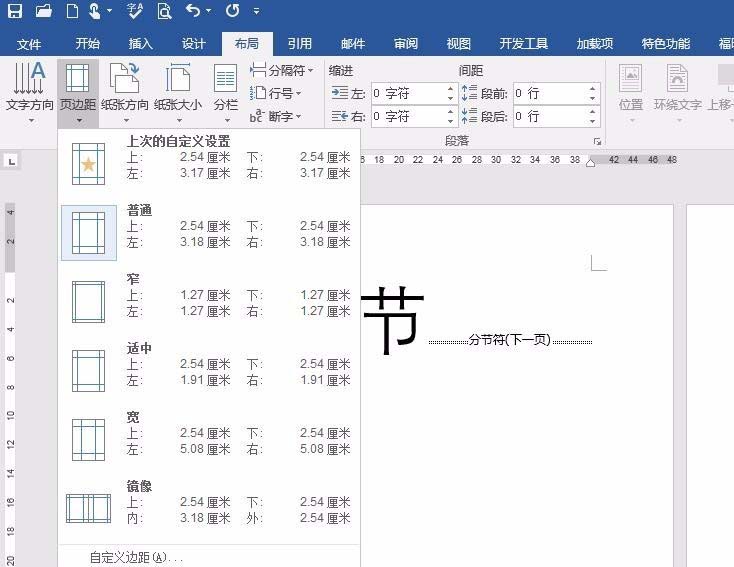The width and height of the screenshot is (734, 567).
Task: Open the 分栏 columns menu
Action: click(226, 92)
